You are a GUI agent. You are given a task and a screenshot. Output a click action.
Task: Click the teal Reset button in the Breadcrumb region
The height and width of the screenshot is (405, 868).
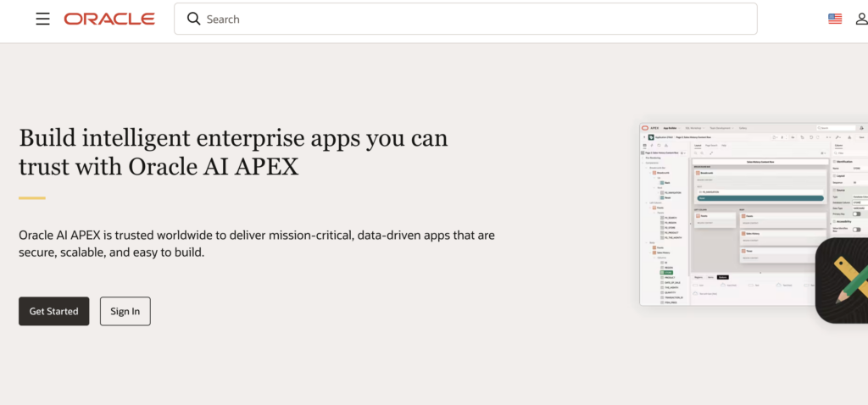(x=759, y=197)
